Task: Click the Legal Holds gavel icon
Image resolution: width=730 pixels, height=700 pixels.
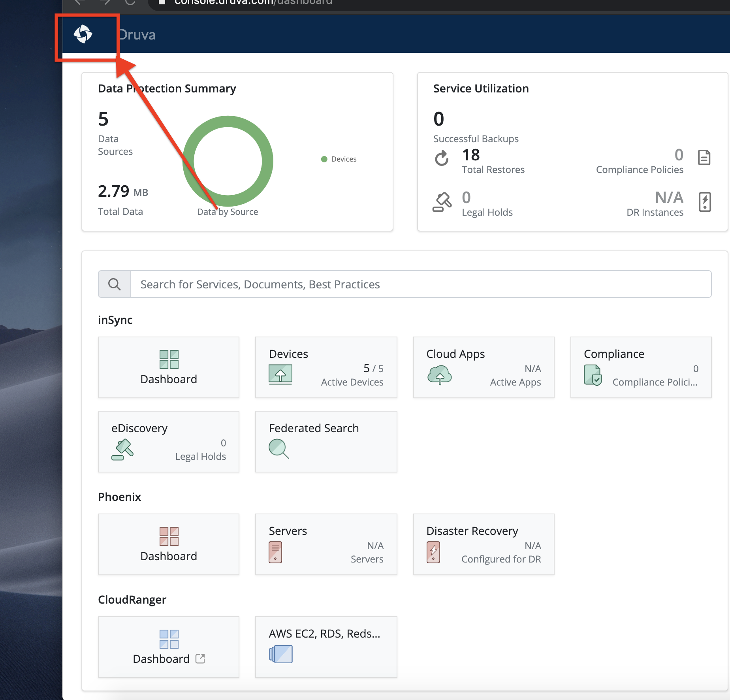Action: (442, 201)
